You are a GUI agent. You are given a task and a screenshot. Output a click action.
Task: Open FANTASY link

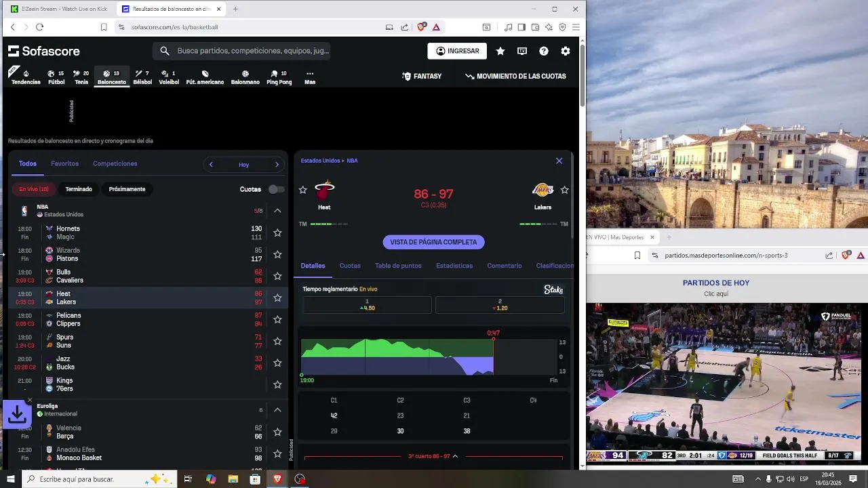422,76
